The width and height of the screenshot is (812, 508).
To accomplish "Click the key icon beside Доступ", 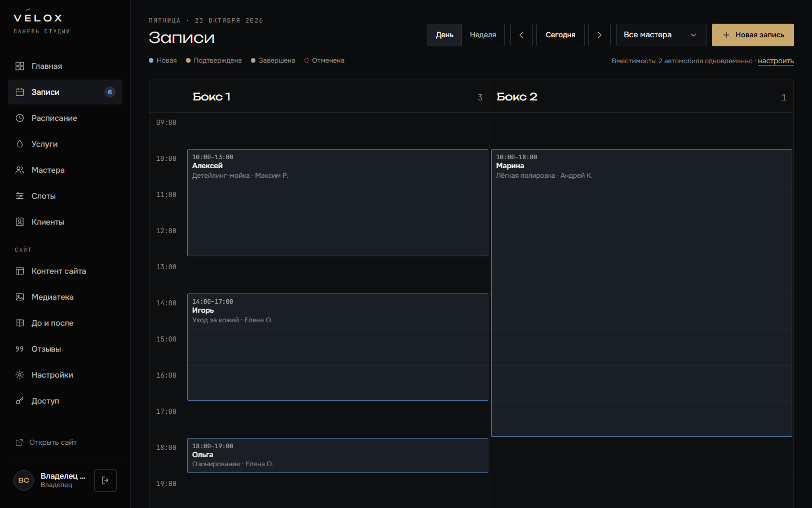I will click(x=20, y=401).
